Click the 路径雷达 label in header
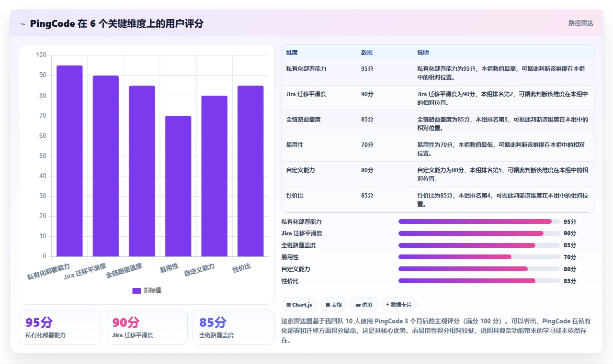The image size is (613, 364). (580, 23)
